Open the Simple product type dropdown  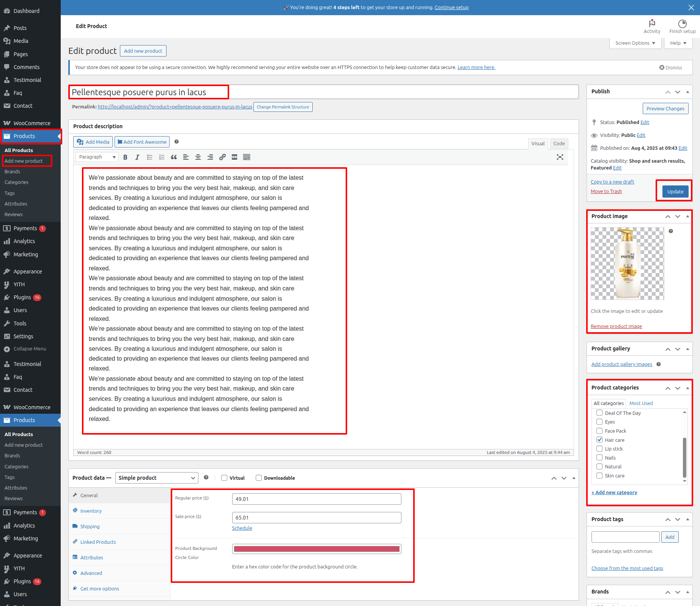(156, 478)
